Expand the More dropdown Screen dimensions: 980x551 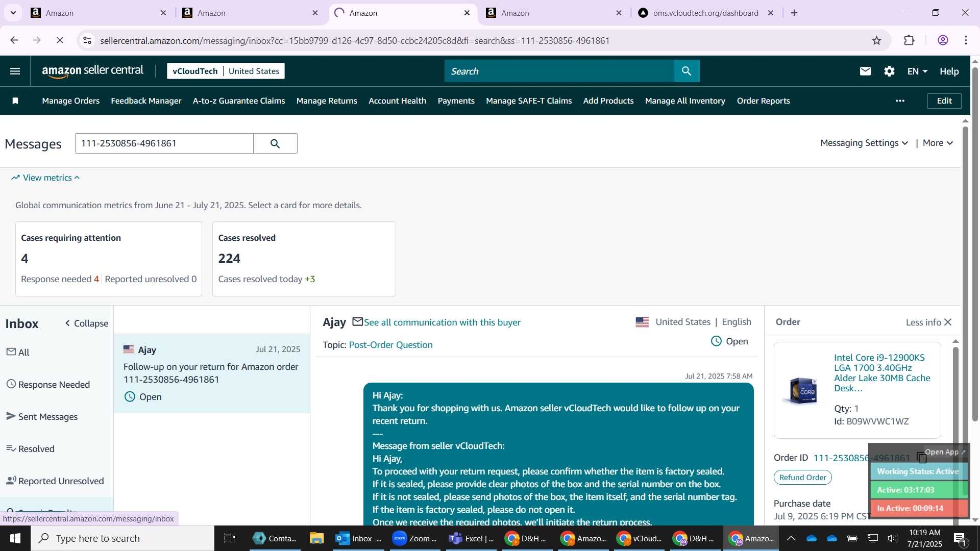point(938,143)
